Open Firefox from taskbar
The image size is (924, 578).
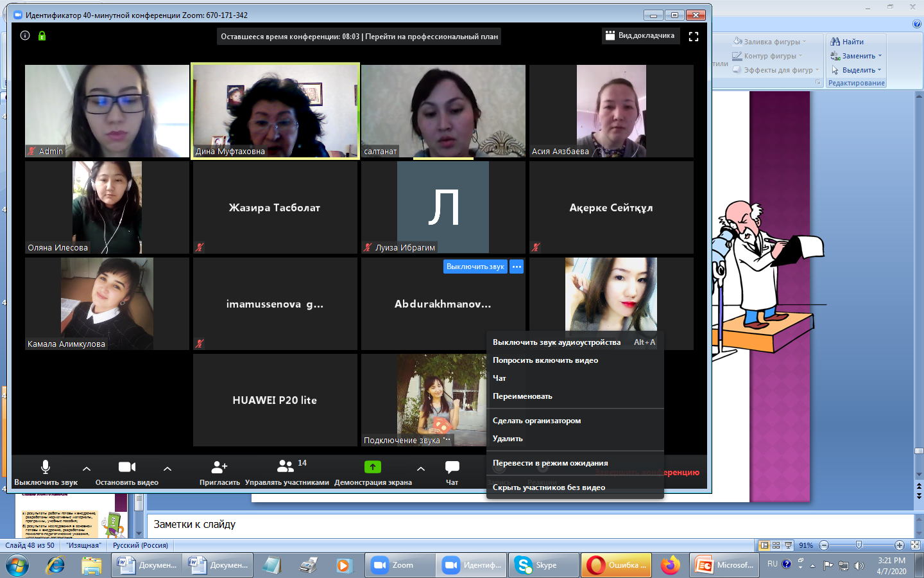pyautogui.click(x=671, y=565)
